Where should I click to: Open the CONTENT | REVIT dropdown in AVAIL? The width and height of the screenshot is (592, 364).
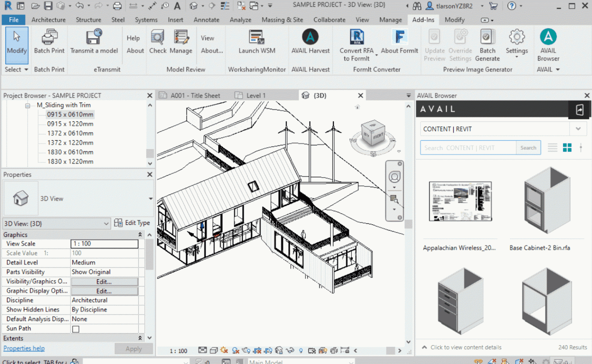tap(578, 129)
